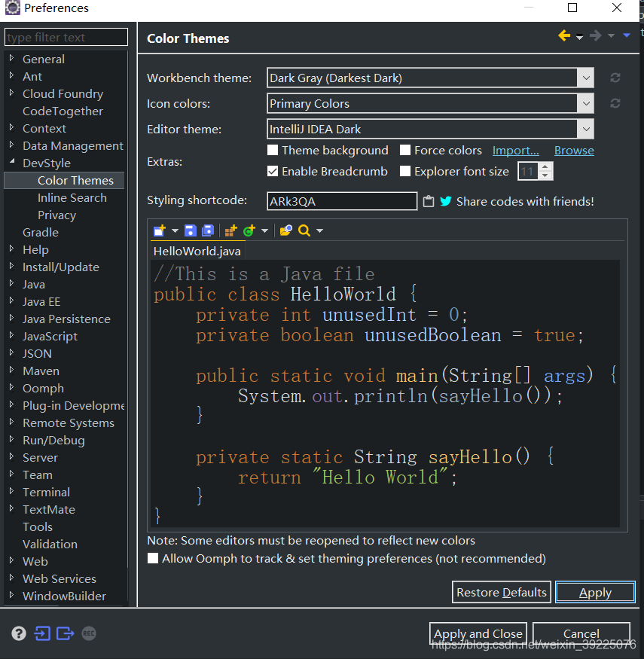This screenshot has height=659, width=644.
Task: Open the blue view menu triangle
Action: point(627,35)
